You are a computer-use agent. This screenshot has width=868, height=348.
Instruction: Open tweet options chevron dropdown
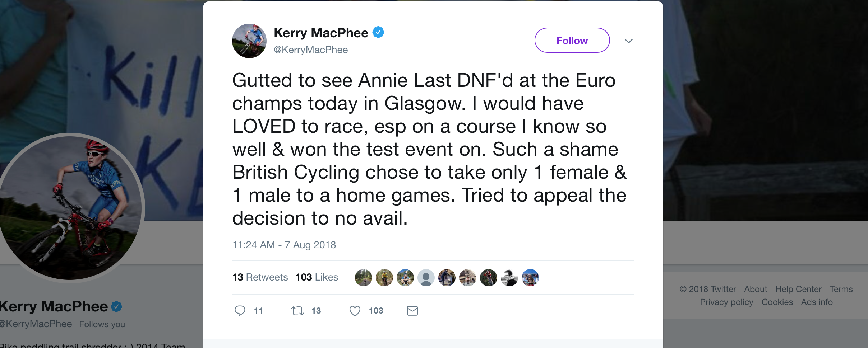[629, 41]
